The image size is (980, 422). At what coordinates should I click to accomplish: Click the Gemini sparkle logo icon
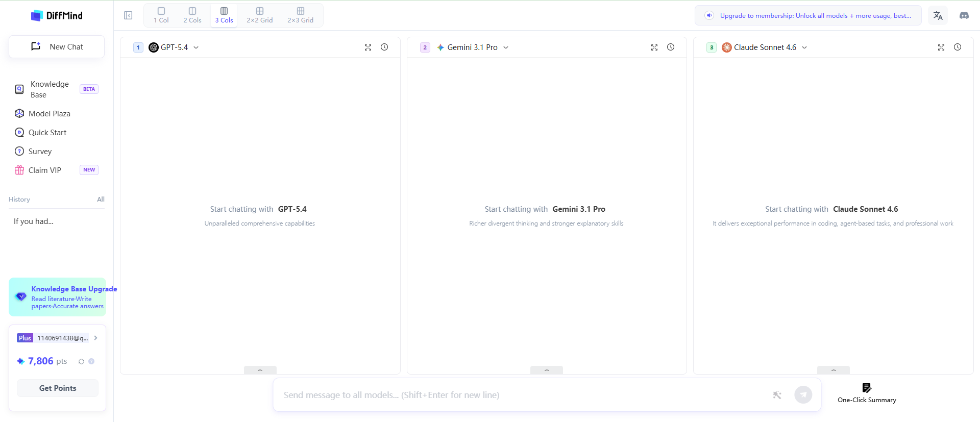(440, 47)
